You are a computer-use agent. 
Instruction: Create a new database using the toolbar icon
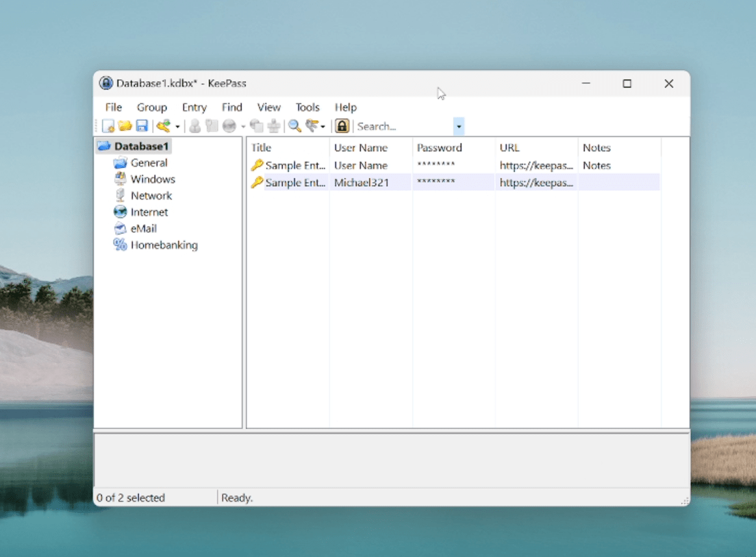[x=108, y=126]
